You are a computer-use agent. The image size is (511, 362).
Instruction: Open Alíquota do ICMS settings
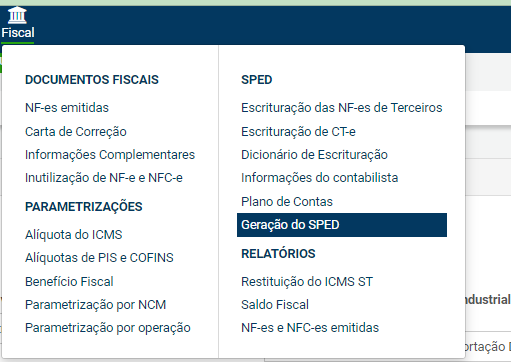[74, 235]
